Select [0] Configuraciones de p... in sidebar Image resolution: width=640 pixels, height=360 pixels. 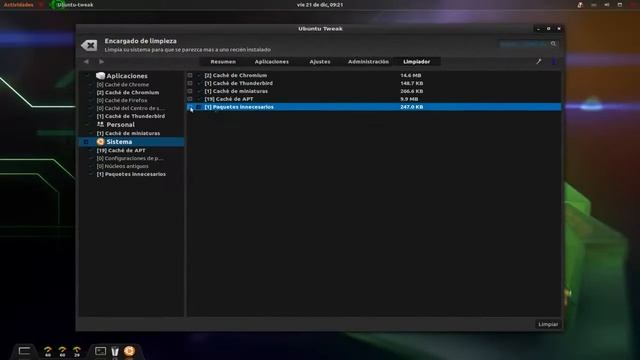pos(130,158)
